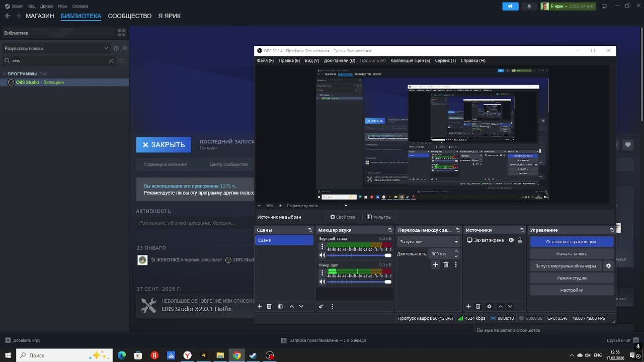Decrease the transition duration with the down stepper
Screen dimensions: 644x362
coord(456,256)
